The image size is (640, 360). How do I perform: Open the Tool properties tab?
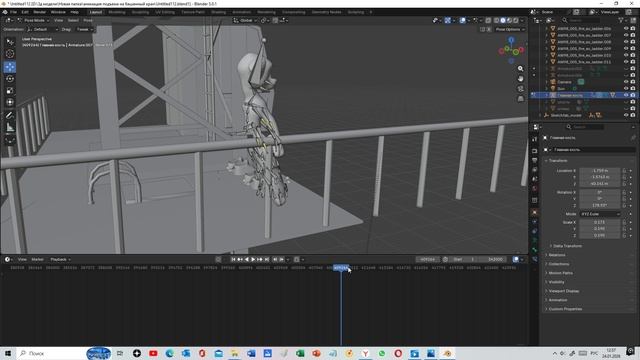point(534,140)
